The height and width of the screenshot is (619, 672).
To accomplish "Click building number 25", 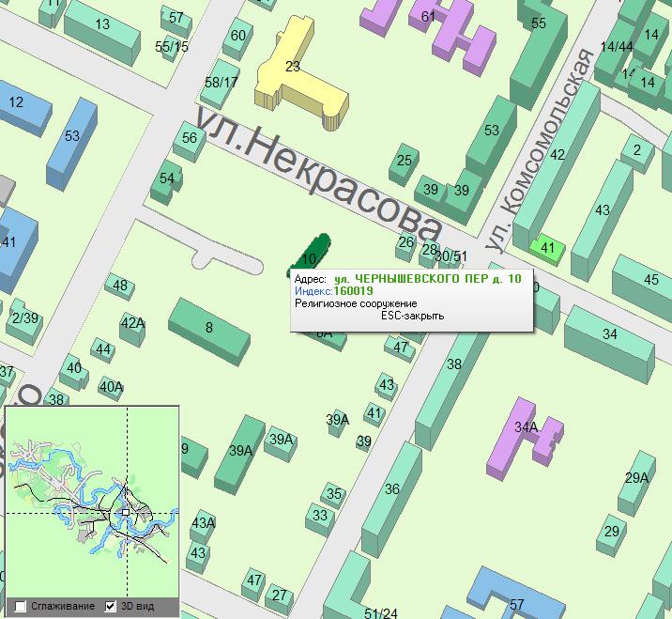I will (404, 162).
